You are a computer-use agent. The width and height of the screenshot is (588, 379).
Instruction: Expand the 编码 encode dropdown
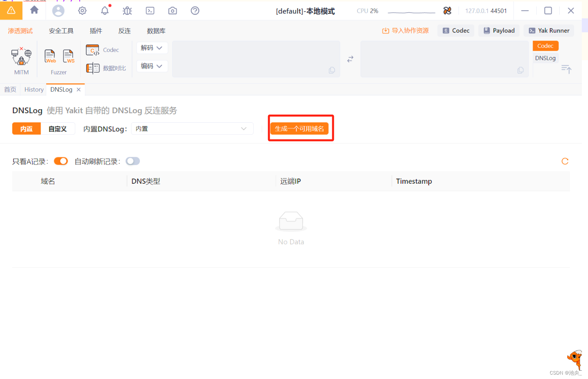pyautogui.click(x=152, y=66)
